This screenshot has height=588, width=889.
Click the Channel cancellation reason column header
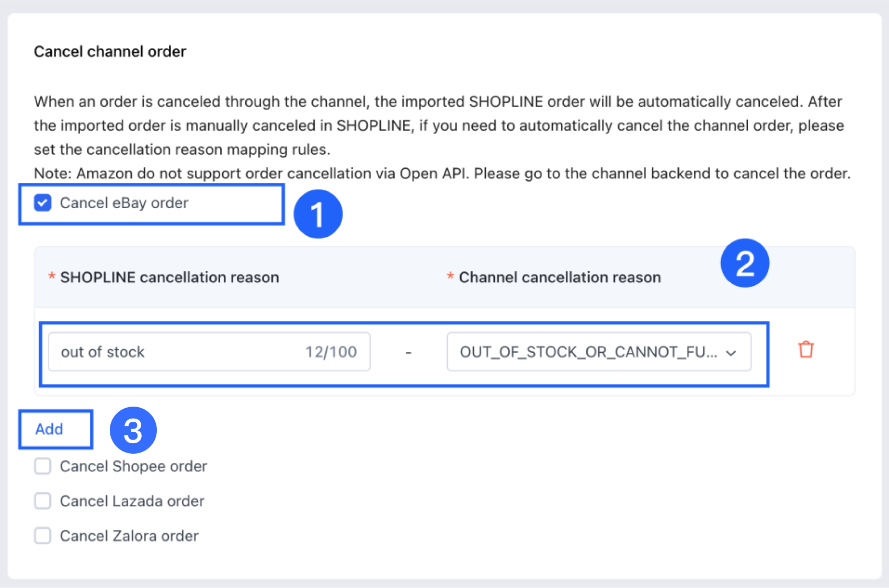click(560, 277)
